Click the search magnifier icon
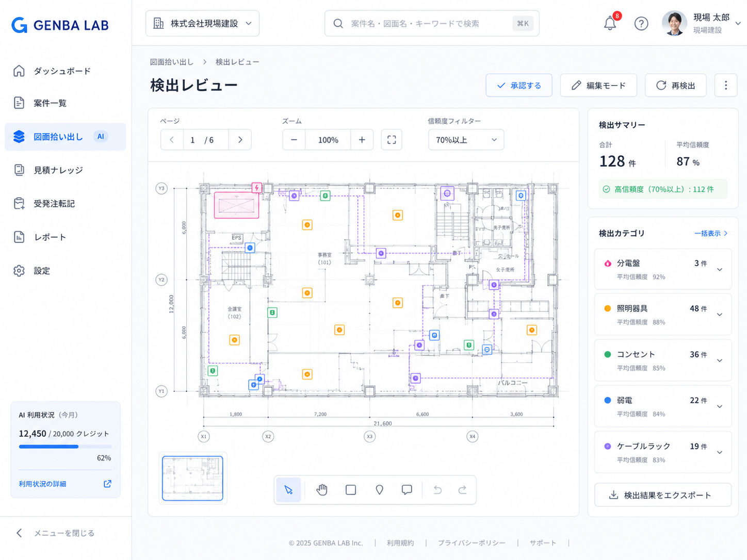Image resolution: width=747 pixels, height=560 pixels. (x=338, y=23)
